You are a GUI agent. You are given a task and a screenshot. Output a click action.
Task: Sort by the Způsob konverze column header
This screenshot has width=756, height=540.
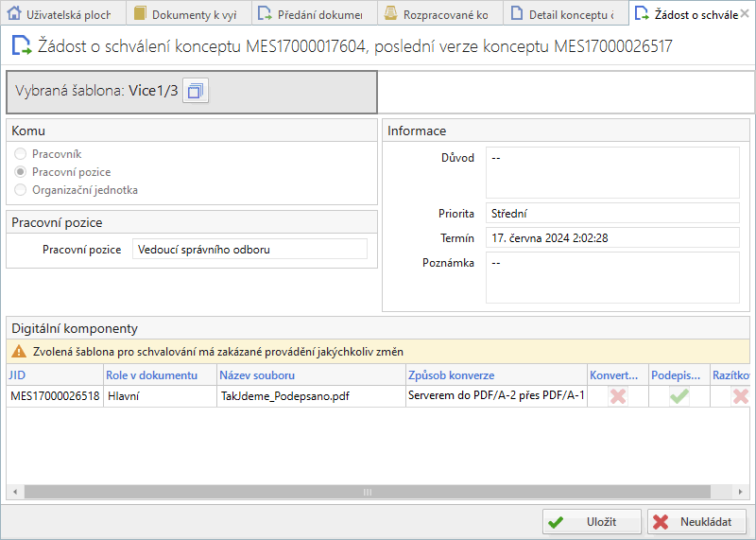pos(452,375)
